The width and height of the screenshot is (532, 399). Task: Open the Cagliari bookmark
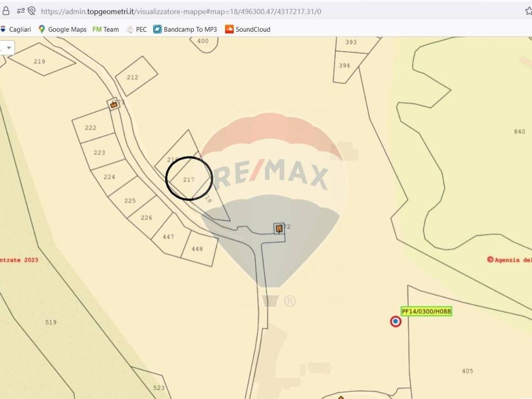point(16,30)
